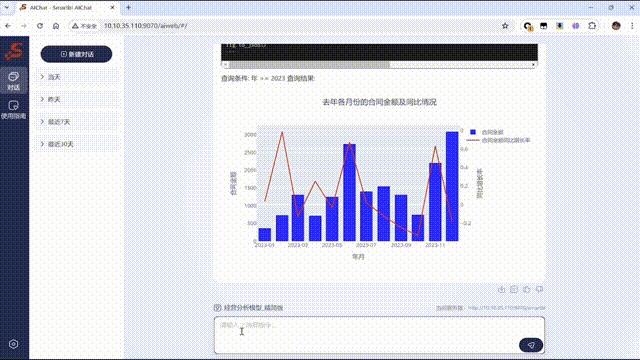The height and width of the screenshot is (360, 640).
Task: Open the 对话 chat section in sidebar
Action: [13, 81]
